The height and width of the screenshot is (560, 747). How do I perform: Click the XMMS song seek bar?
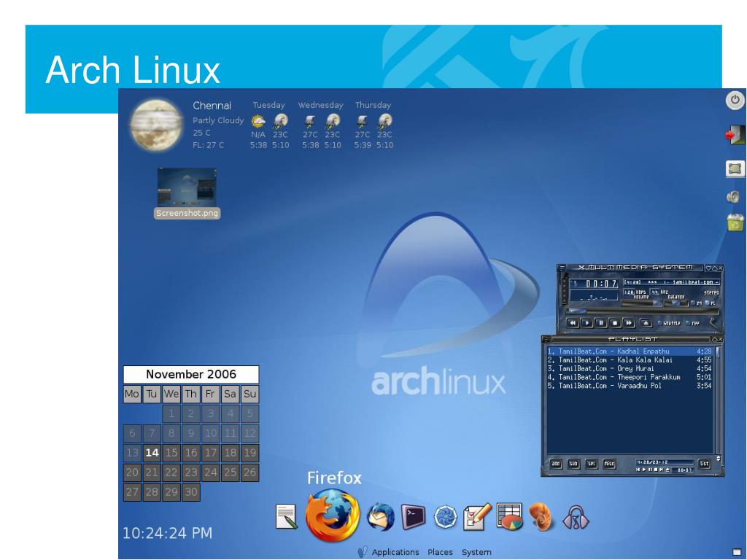[642, 311]
